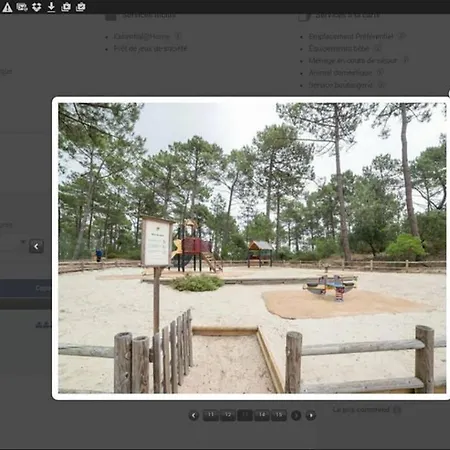
Task: Click the Service boulangerie link
Action: pyautogui.click(x=340, y=85)
